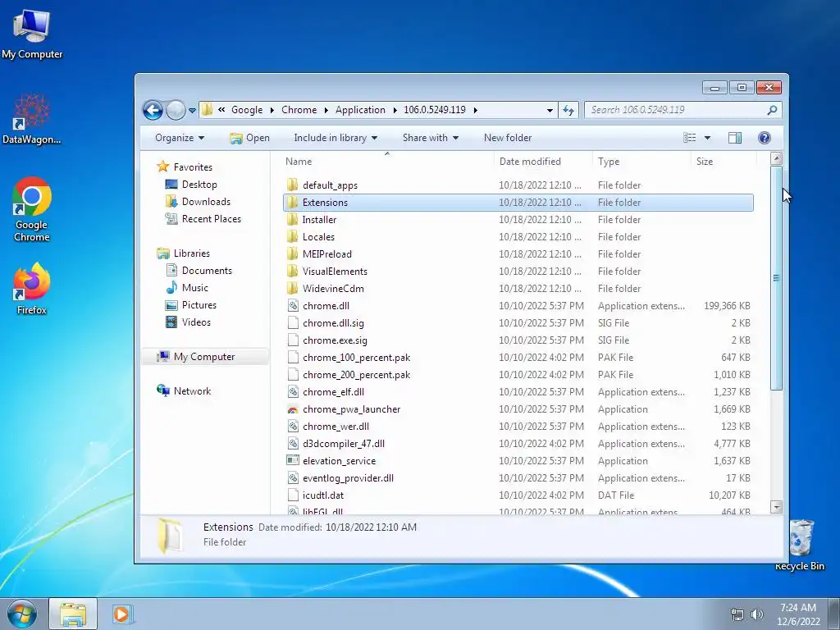The image size is (840, 630).
Task: Open the address bar history dropdown
Action: tap(550, 111)
